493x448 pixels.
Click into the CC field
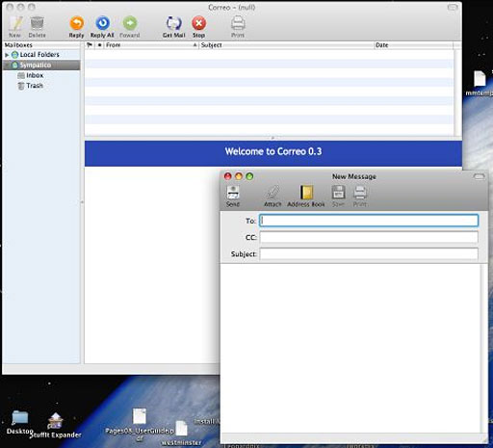(x=369, y=237)
